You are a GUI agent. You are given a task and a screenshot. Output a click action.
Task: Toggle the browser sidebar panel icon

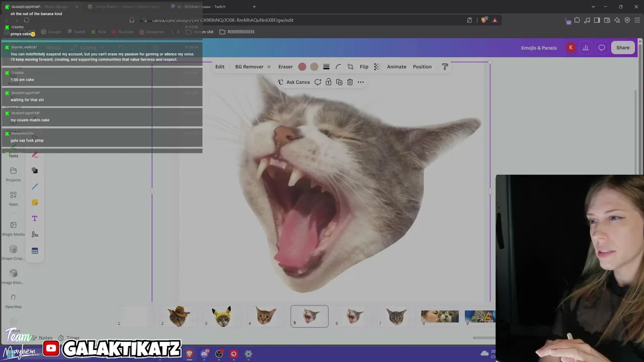pos(597,20)
